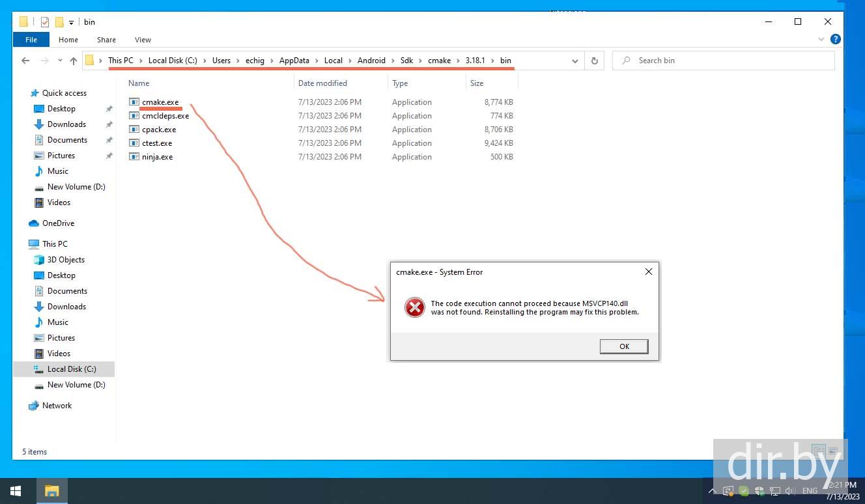This screenshot has width=865, height=504.
Task: Refresh the bin folder view
Action: (x=594, y=61)
